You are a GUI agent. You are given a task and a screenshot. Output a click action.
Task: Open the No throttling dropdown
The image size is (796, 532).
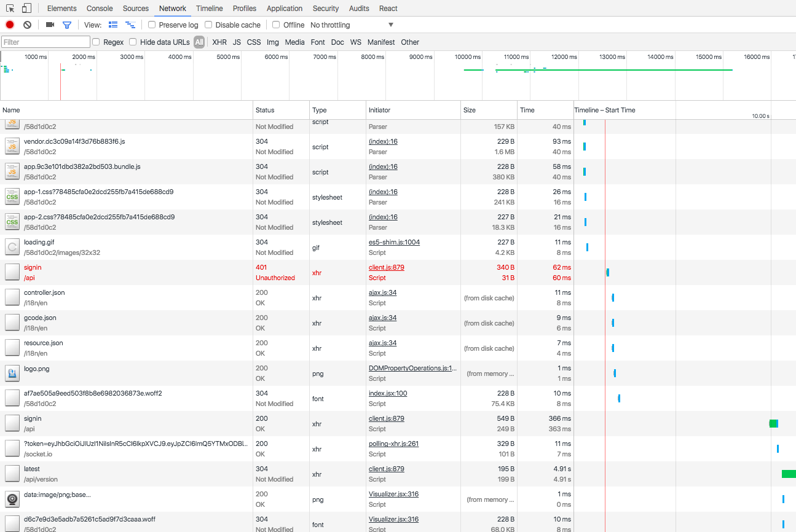point(352,25)
